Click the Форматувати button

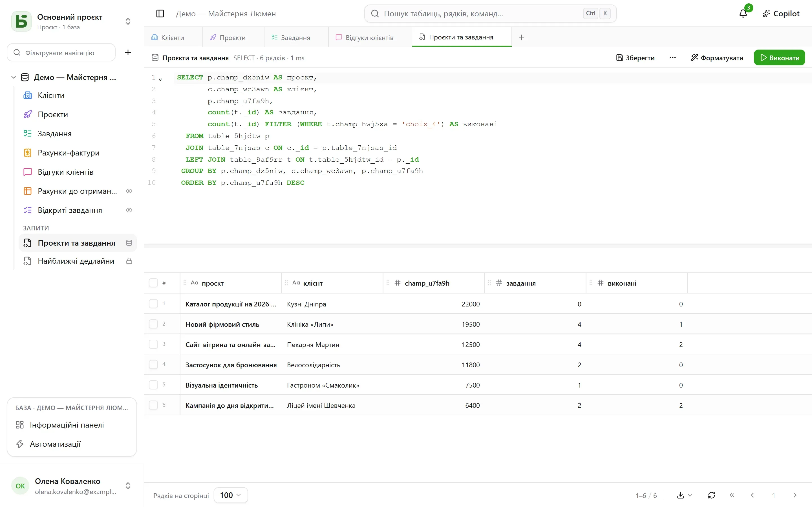(717, 58)
